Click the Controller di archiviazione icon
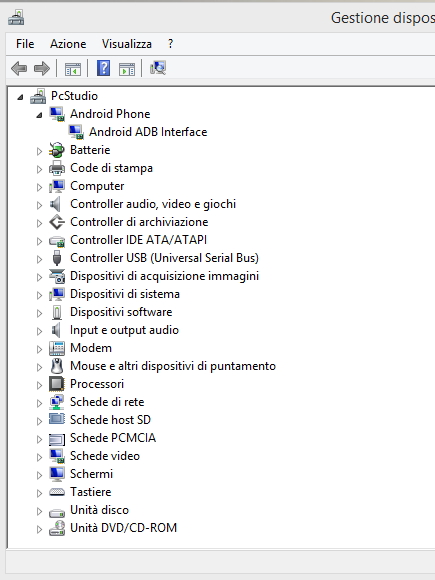This screenshot has height=580, width=435. click(x=57, y=222)
